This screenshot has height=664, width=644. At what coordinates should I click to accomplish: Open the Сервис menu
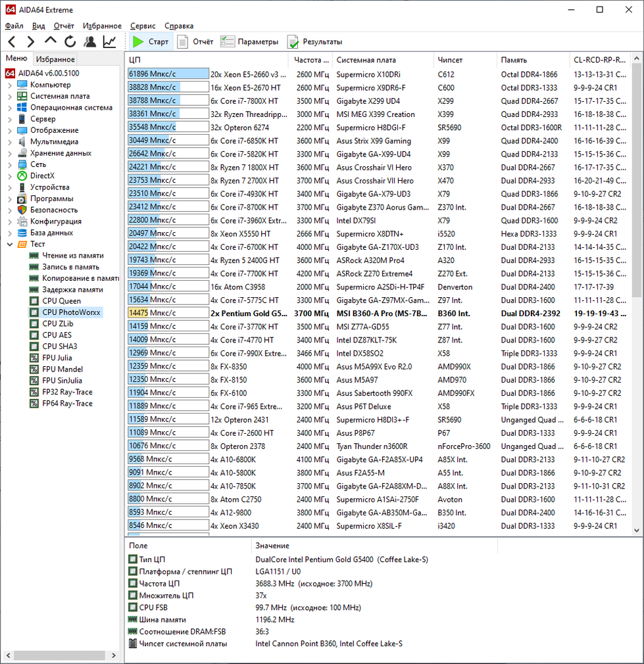(143, 26)
